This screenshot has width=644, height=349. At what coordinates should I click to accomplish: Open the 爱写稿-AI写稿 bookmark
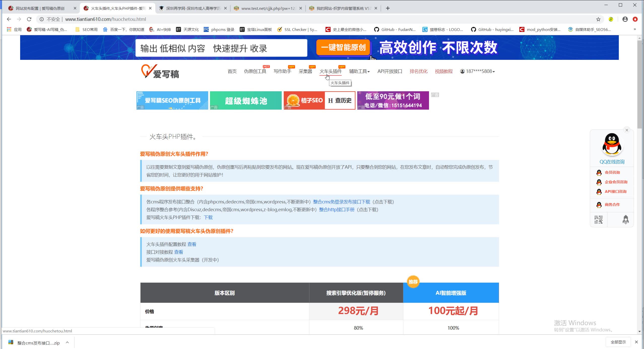coord(47,29)
